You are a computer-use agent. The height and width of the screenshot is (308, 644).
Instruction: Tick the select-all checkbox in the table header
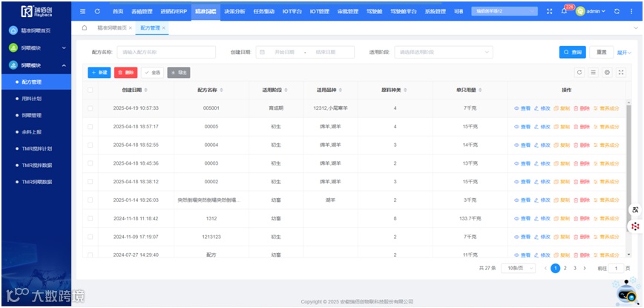coord(91,90)
